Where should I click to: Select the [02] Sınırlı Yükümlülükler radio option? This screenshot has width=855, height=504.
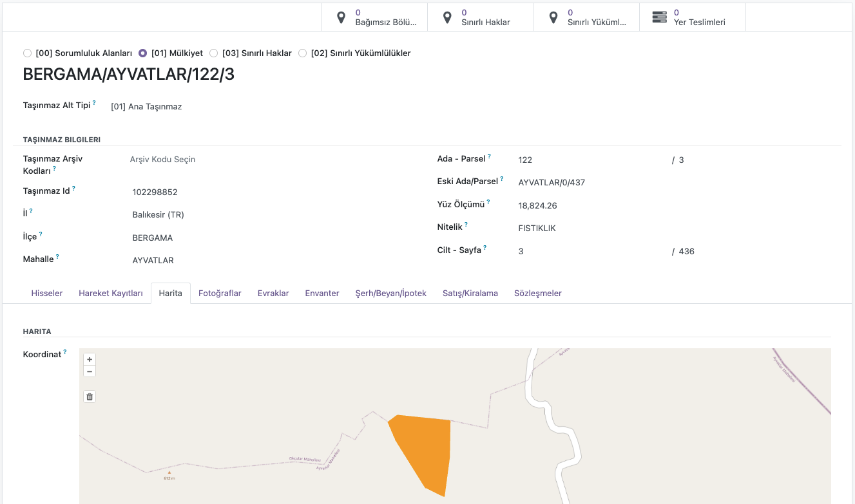tap(303, 53)
